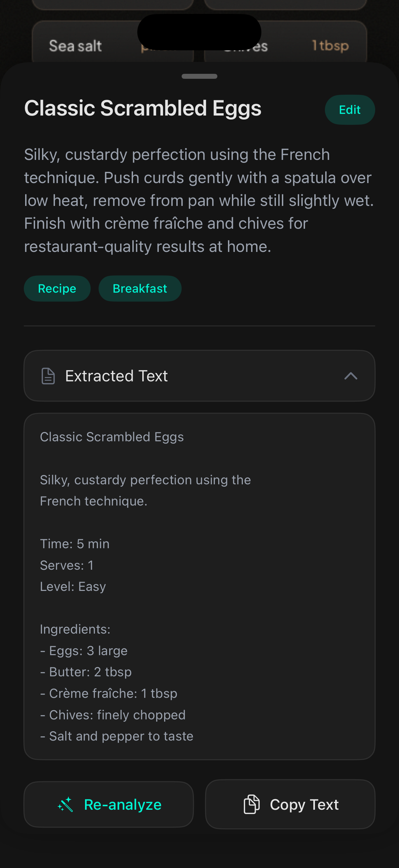This screenshot has width=399, height=868.
Task: Select the Breakfast tag
Action: [140, 288]
